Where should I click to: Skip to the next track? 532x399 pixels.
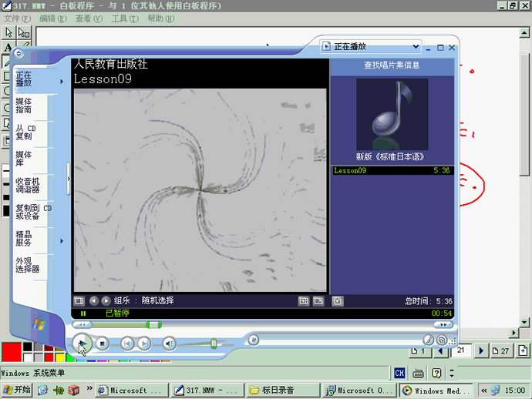tap(144, 344)
